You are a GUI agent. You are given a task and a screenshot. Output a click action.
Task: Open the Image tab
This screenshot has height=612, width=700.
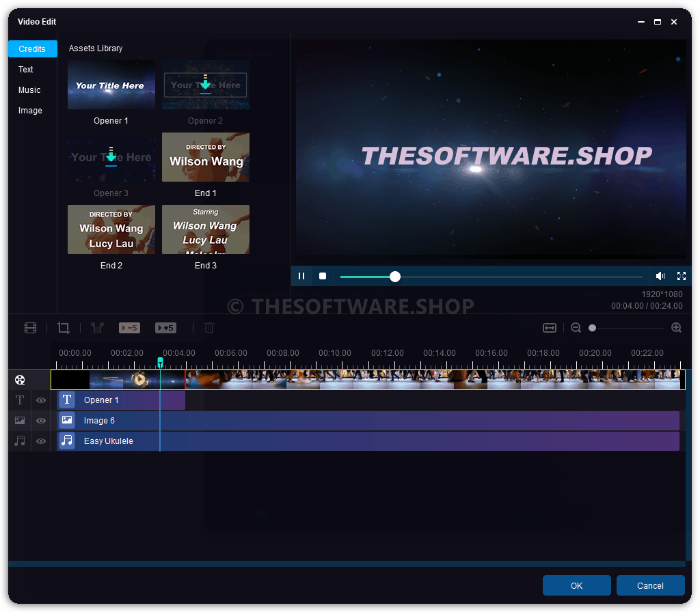tap(30, 111)
